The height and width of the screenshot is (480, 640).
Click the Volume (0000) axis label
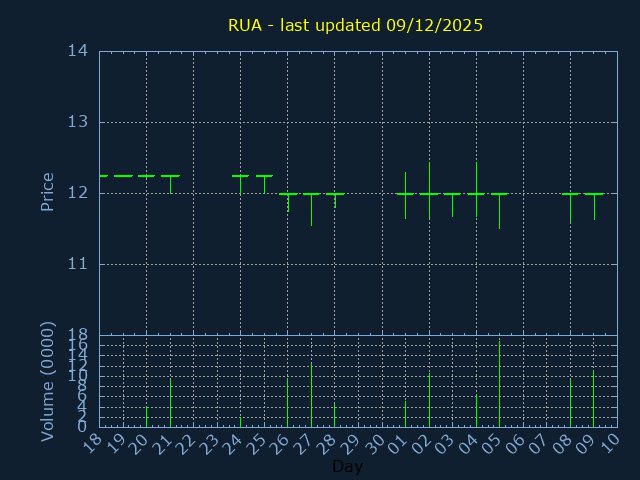(x=47, y=381)
